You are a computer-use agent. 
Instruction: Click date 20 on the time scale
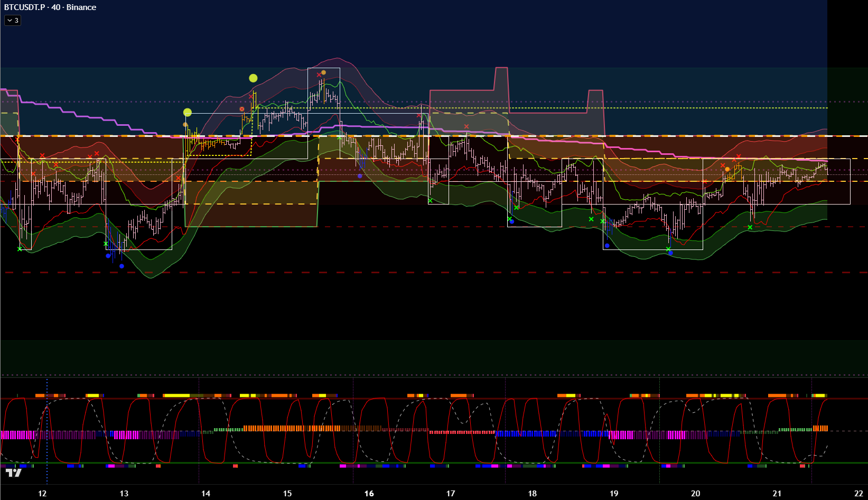[x=695, y=494]
